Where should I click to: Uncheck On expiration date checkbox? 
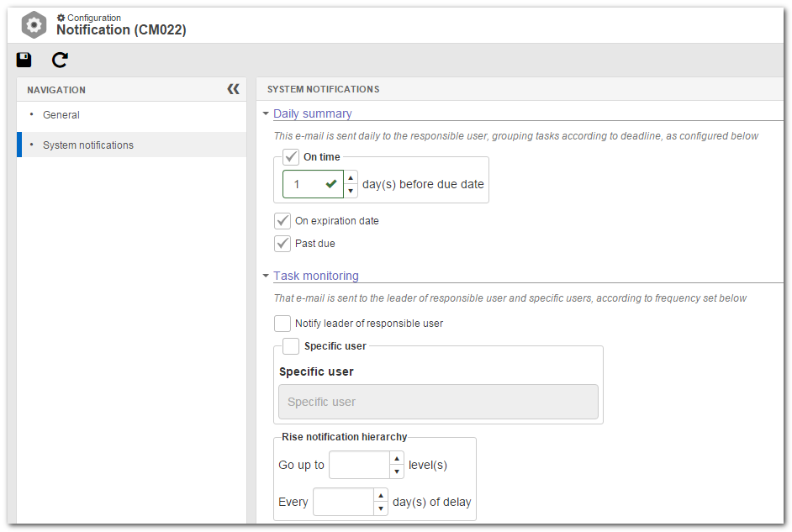tap(282, 221)
